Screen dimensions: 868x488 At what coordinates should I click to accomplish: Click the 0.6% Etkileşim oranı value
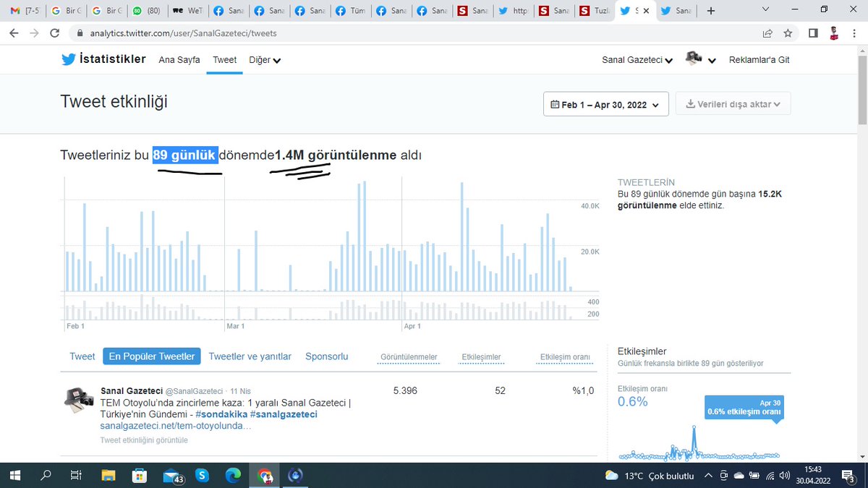pyautogui.click(x=632, y=401)
